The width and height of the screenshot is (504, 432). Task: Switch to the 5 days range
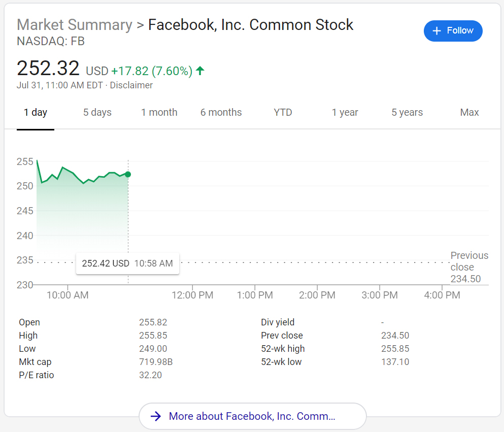[x=97, y=113]
